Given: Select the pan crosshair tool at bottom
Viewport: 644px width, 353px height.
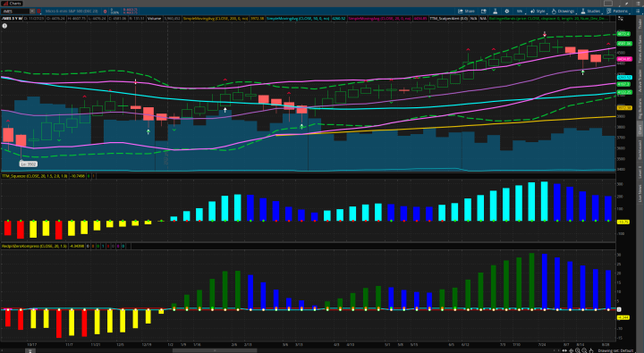Looking at the screenshot, I should point(571,350).
